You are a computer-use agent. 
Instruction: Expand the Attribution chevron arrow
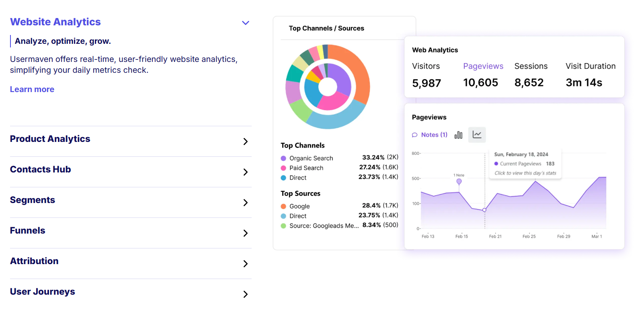coord(246,264)
